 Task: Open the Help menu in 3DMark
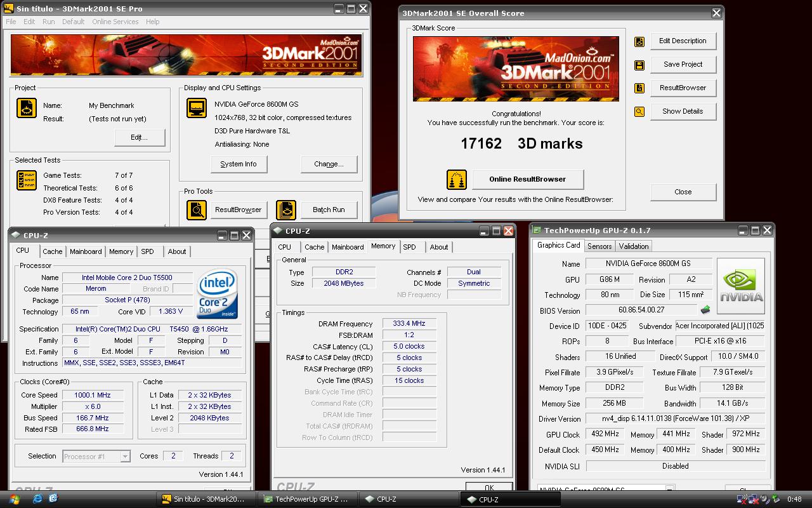152,22
